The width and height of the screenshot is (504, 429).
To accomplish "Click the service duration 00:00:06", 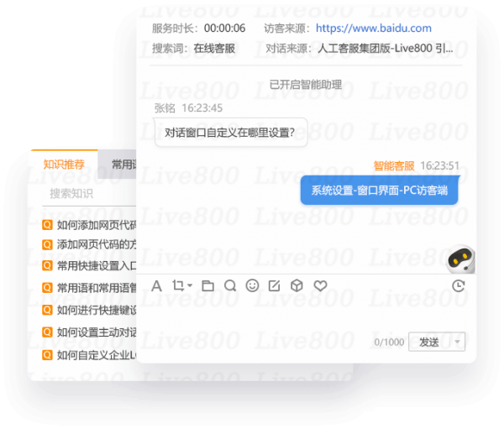I will [224, 29].
